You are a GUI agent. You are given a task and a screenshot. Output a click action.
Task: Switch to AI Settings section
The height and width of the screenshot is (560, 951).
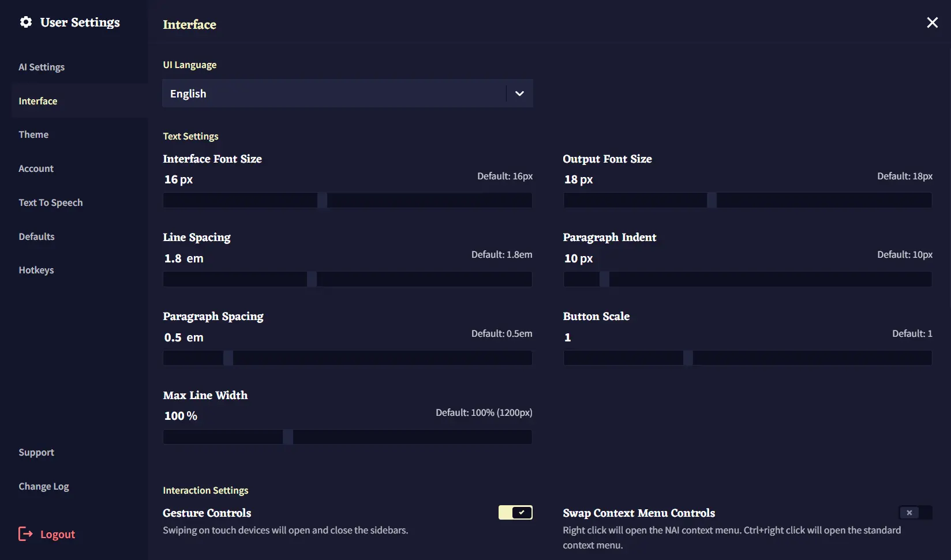point(42,67)
